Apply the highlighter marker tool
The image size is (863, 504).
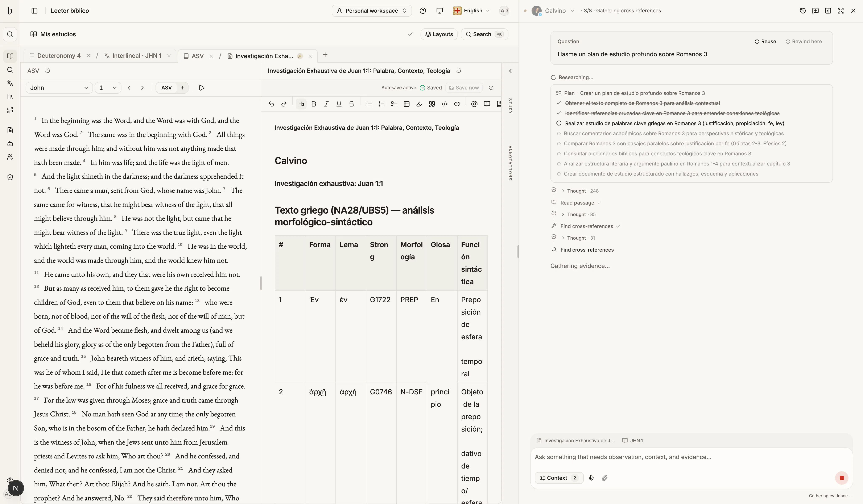click(419, 104)
